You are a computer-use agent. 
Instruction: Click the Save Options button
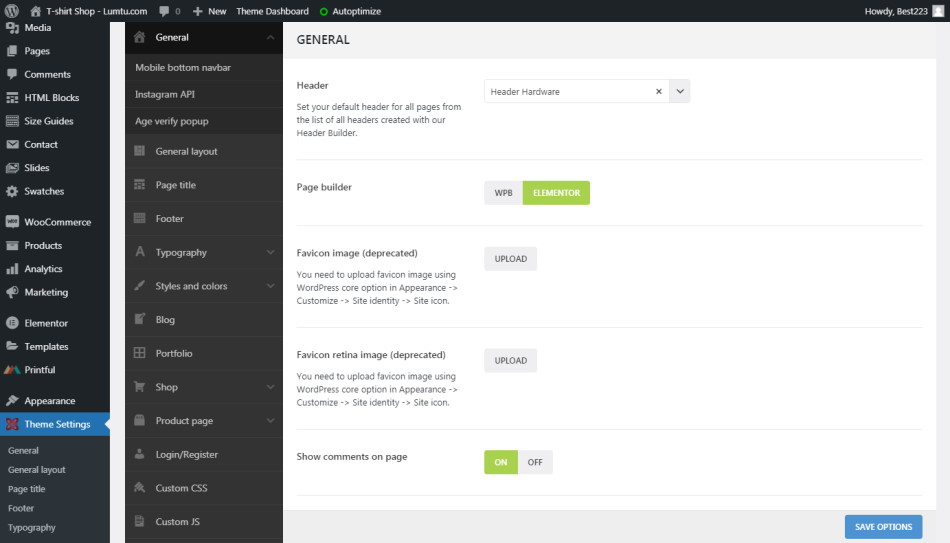click(x=883, y=527)
